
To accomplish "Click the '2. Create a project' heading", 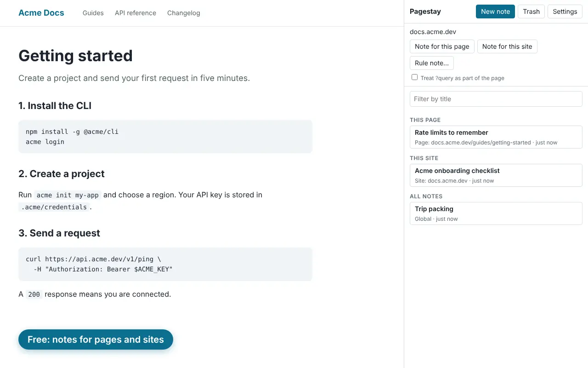I will (x=62, y=174).
